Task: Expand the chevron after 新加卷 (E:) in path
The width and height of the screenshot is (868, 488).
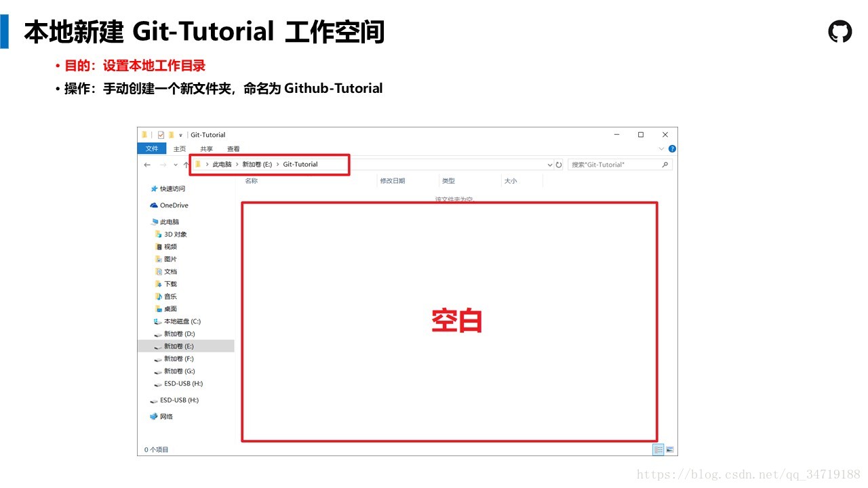Action: pyautogui.click(x=277, y=165)
